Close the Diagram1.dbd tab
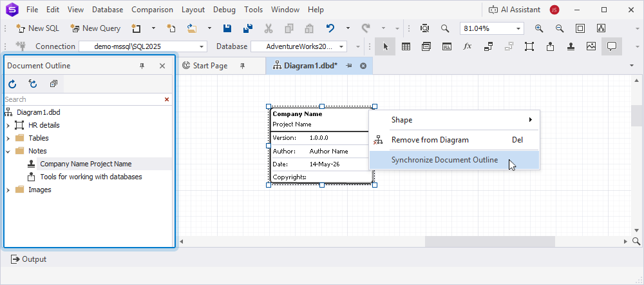The height and width of the screenshot is (285, 644). 363,66
